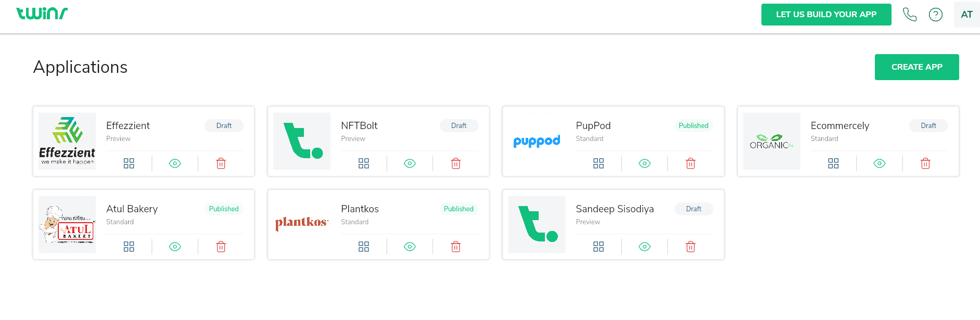Click the Atul Bakery logo thumbnail
The height and width of the screenshot is (320, 980).
(x=67, y=225)
